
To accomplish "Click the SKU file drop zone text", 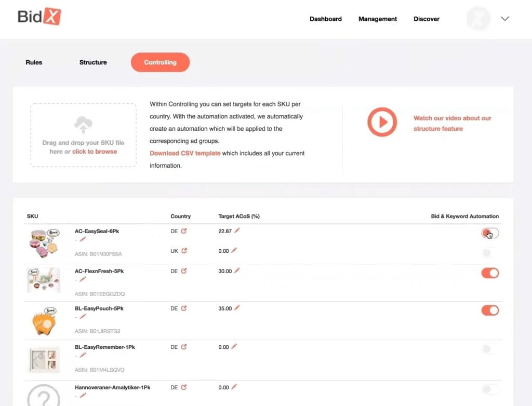I will coord(83,147).
